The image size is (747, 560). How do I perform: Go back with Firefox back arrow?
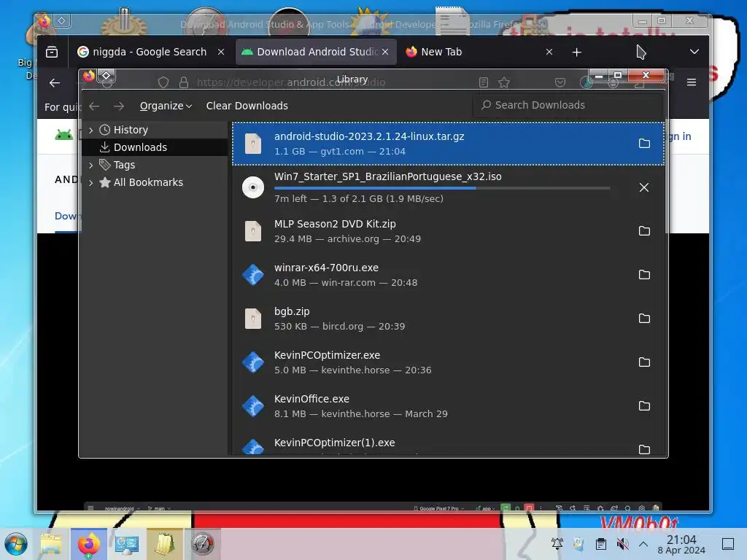55,83
